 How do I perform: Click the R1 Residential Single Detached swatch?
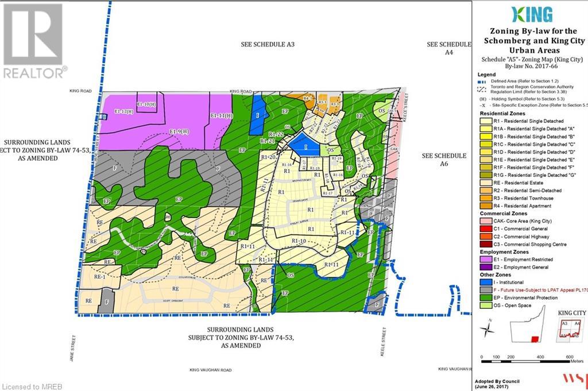pos(485,122)
